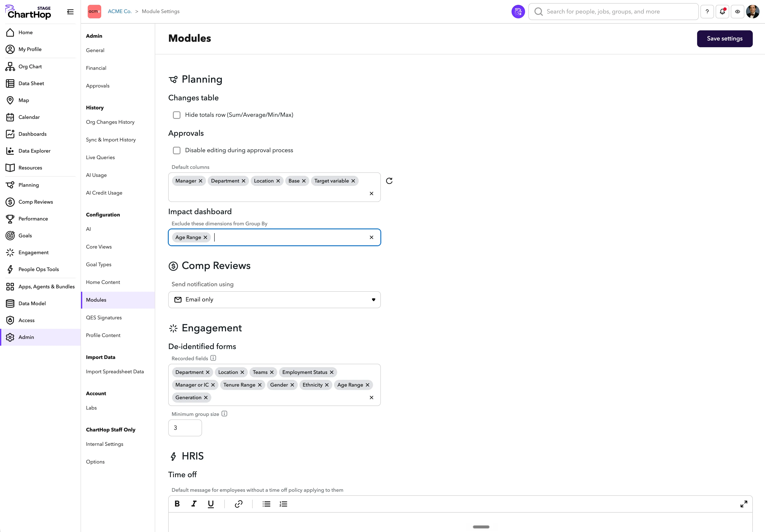This screenshot has height=532, width=765.
Task: Open the Send notification using dropdown
Action: (275, 300)
